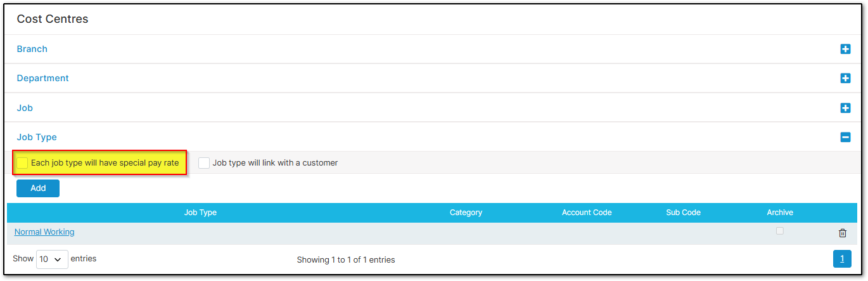Sort by the Job Type column header
This screenshot has height=281, width=868.
pos(200,212)
